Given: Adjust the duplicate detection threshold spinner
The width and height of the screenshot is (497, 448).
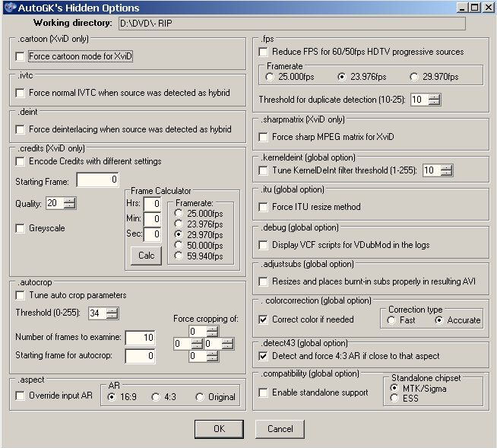Looking at the screenshot, I should tap(434, 100).
